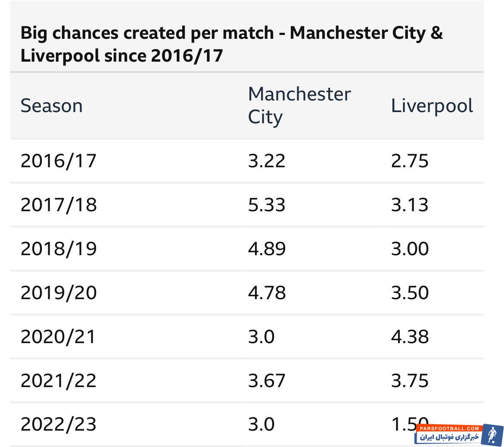
Task: Select the 2020/21 season row label
Action: tap(58, 337)
